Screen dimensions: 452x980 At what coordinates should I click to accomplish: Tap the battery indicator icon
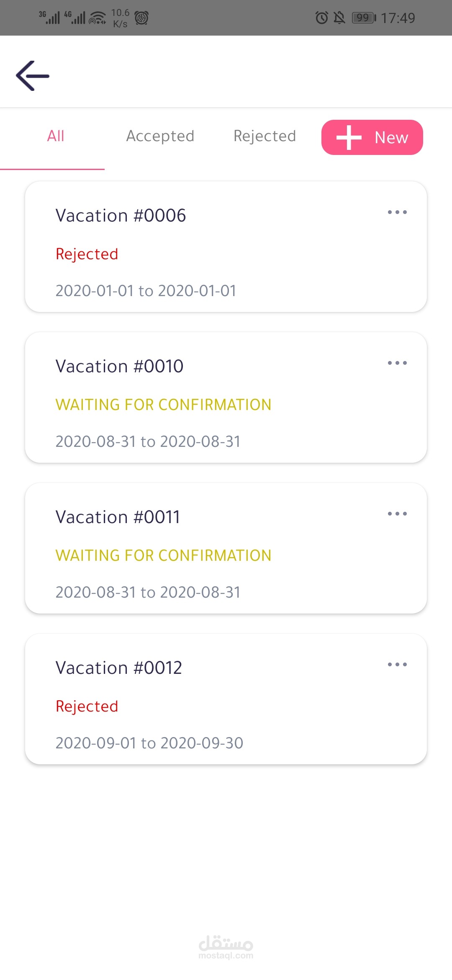tap(364, 18)
